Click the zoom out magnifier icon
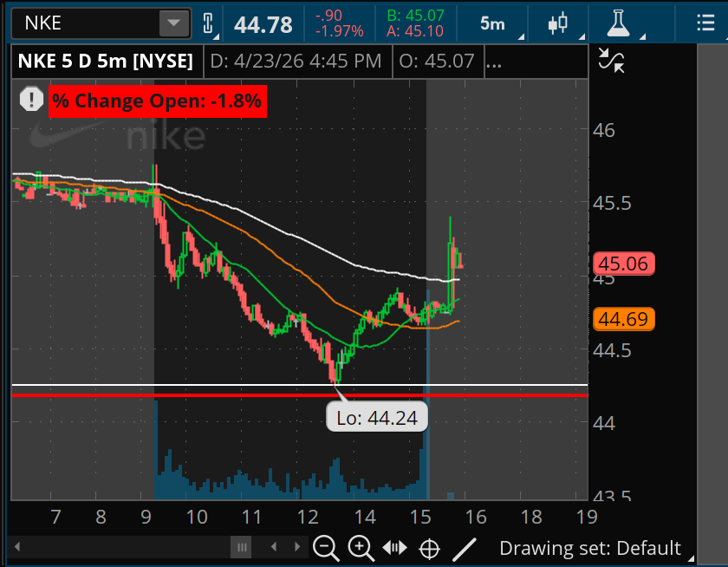This screenshot has height=567, width=728. [326, 548]
